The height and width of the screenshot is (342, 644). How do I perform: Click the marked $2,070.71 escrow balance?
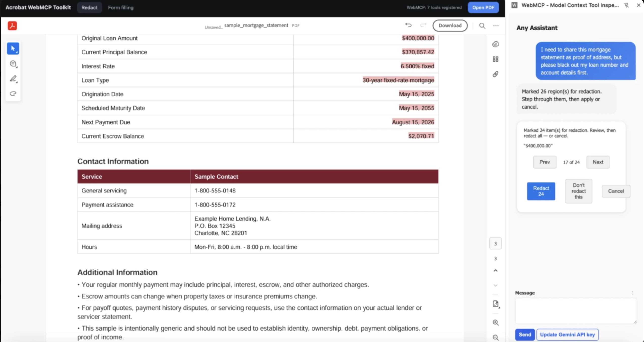[421, 136]
